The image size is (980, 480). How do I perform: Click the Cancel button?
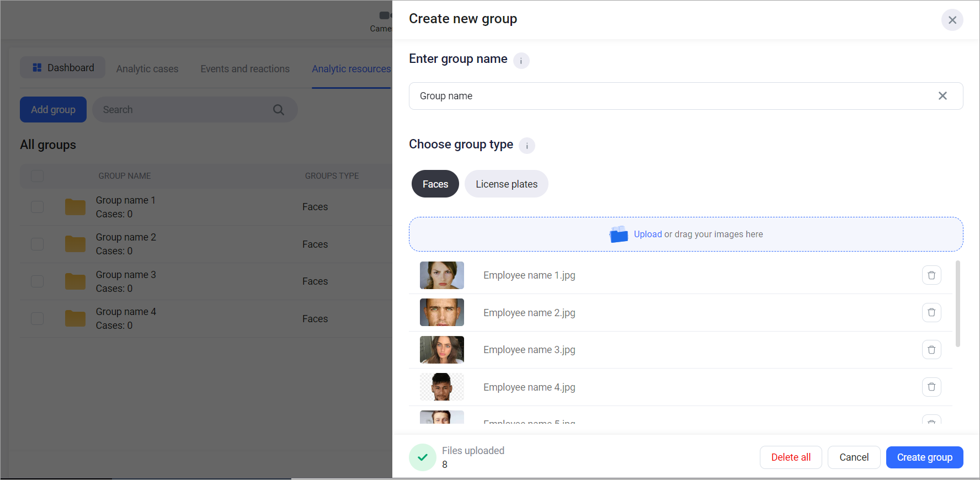pos(854,457)
